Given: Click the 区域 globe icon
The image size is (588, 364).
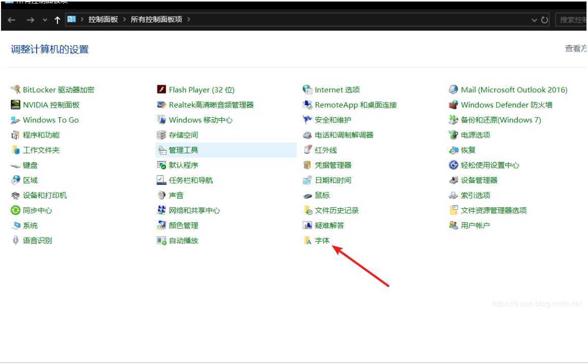Looking at the screenshot, I should [x=15, y=180].
